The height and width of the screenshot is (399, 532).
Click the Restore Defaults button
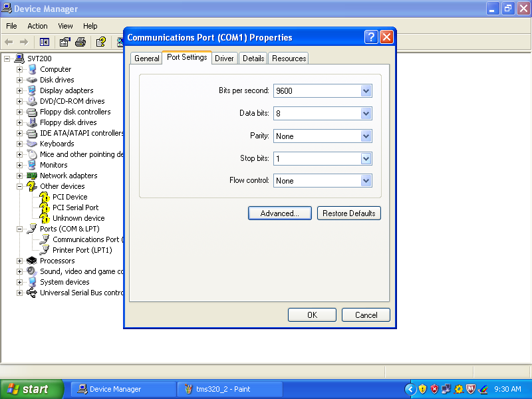[x=348, y=213]
